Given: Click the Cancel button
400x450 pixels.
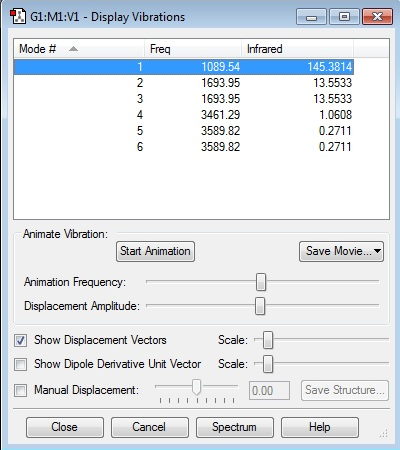Looking at the screenshot, I should click(x=150, y=427).
